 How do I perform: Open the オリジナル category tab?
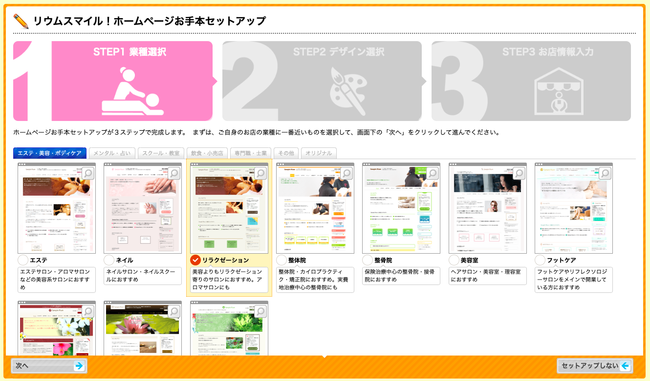(x=319, y=153)
